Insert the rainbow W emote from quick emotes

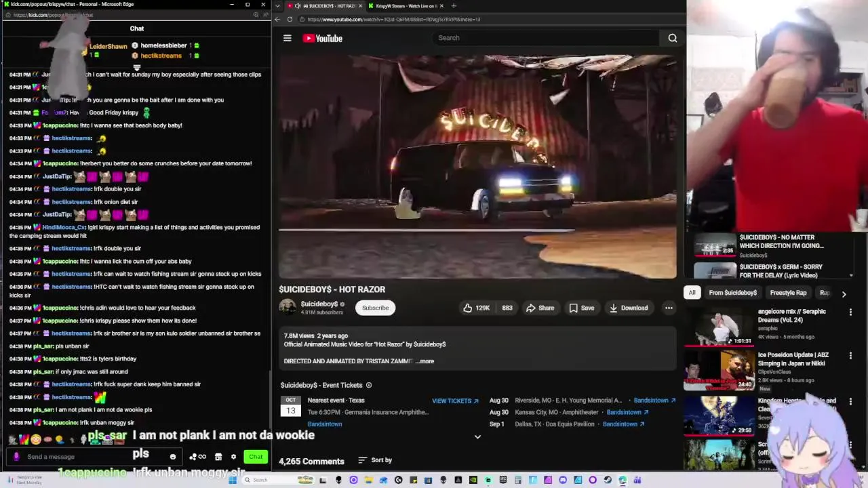click(x=24, y=439)
